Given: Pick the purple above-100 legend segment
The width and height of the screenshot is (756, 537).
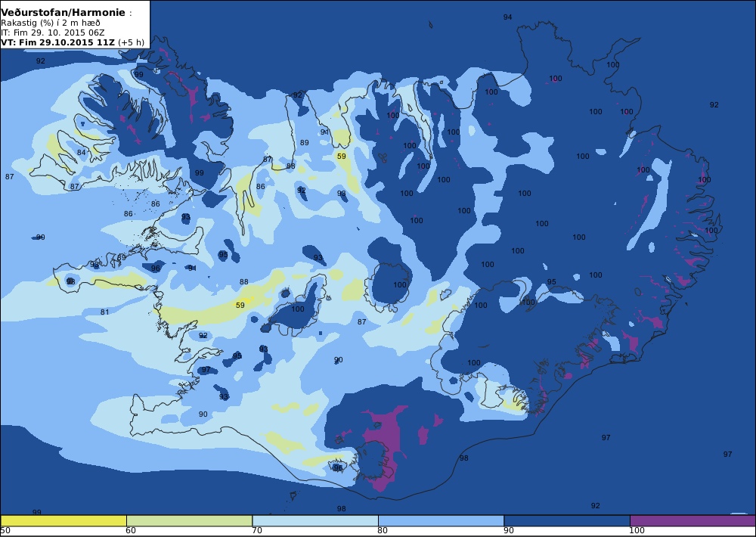Looking at the screenshot, I should (x=692, y=520).
